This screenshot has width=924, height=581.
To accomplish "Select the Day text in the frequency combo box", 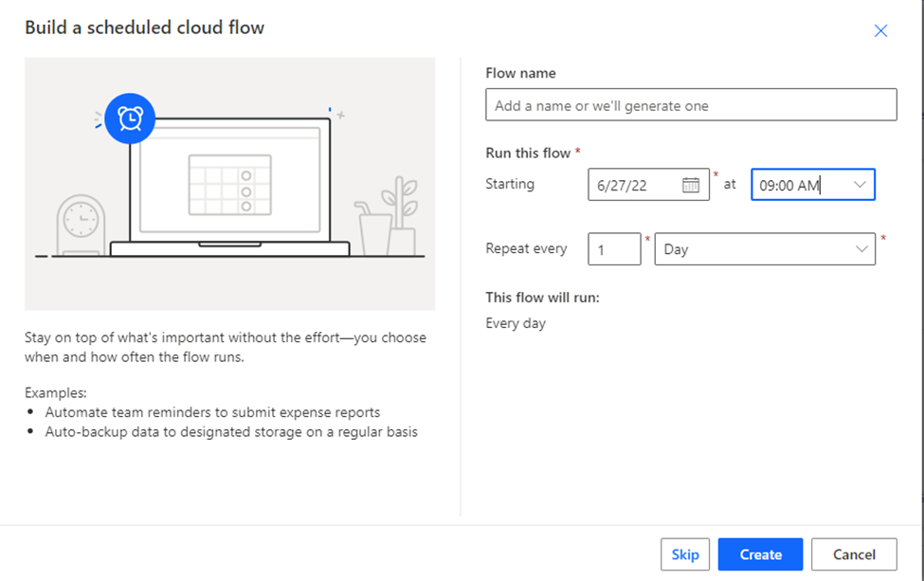I will coord(676,249).
